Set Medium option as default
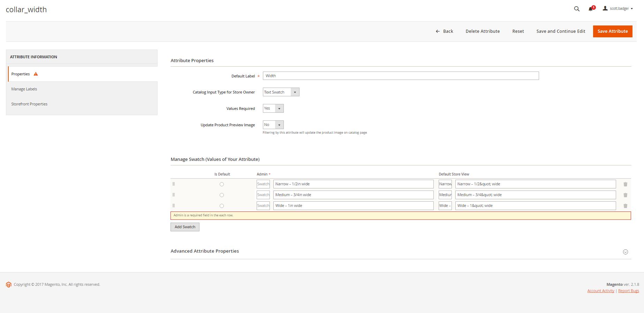The image size is (644, 313). tap(222, 195)
